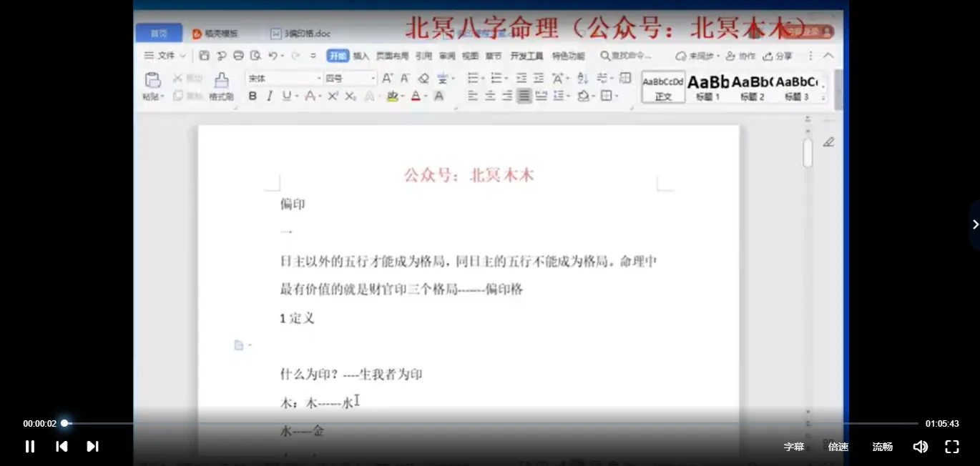Toggle Subscript X₂ formatting
This screenshot has height=466, width=980.
coord(351,96)
